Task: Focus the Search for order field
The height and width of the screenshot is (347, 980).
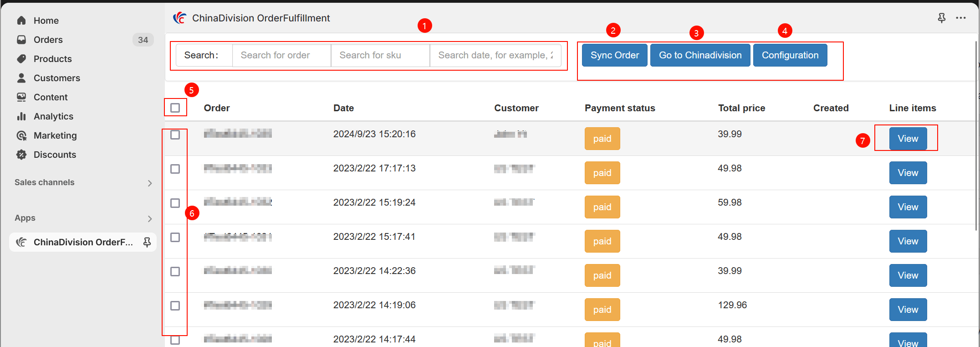Action: (x=281, y=55)
